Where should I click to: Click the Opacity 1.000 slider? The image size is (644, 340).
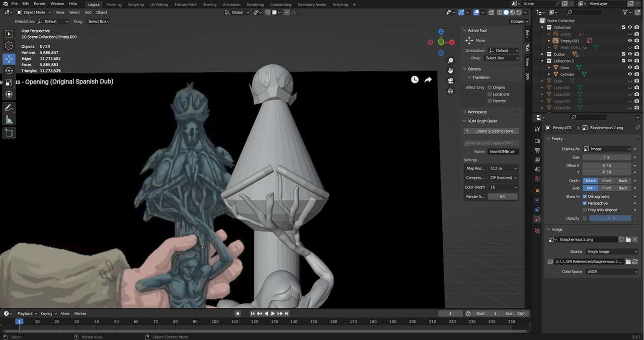click(x=610, y=218)
